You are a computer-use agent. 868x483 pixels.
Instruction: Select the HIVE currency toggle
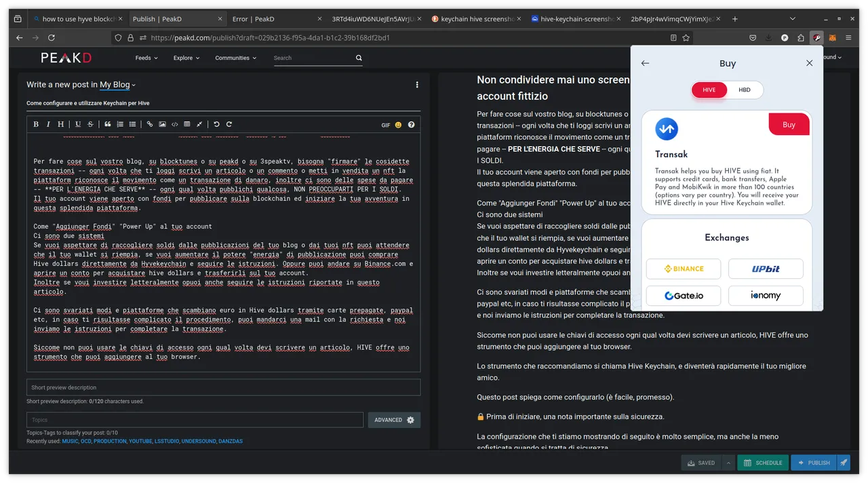pos(709,90)
